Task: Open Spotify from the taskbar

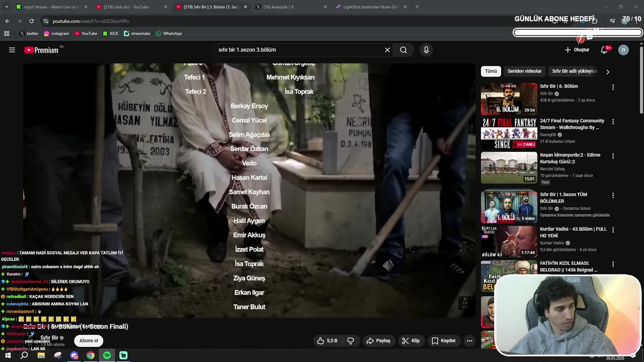Action: pos(107,355)
